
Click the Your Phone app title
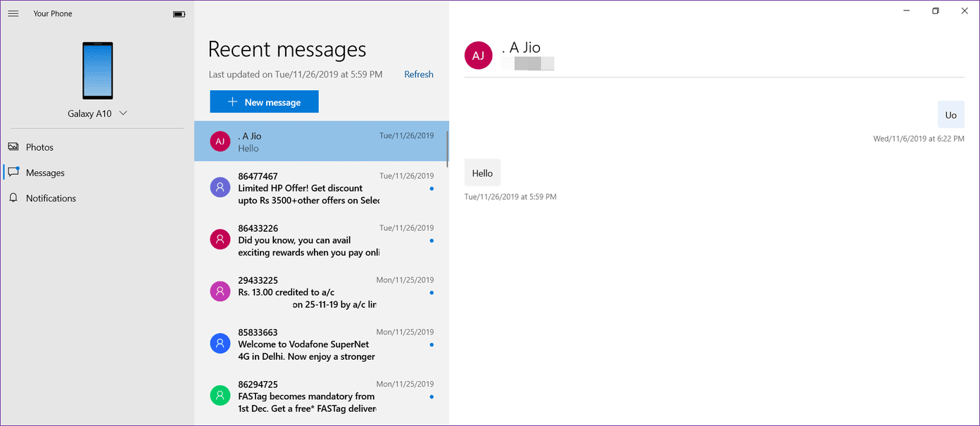point(53,13)
